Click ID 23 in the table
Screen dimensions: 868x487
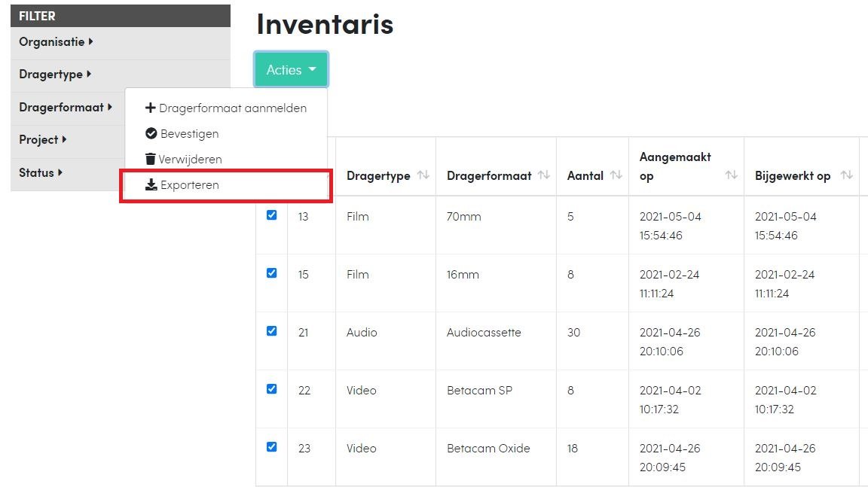coord(304,449)
